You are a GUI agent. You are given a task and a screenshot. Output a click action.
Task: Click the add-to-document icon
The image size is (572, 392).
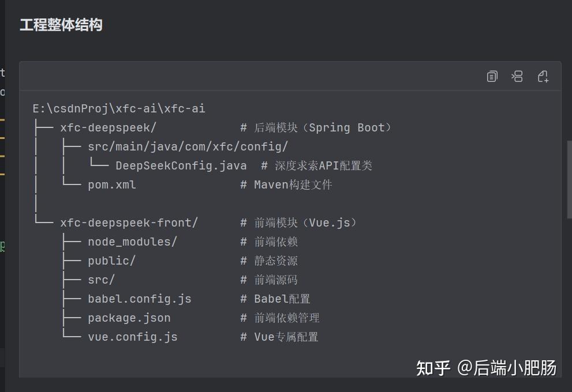pyautogui.click(x=543, y=76)
